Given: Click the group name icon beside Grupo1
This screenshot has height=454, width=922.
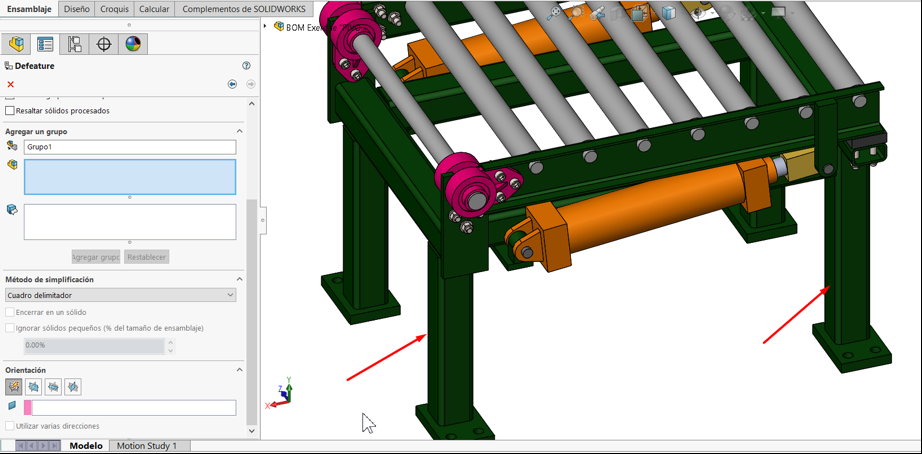Looking at the screenshot, I should pyautogui.click(x=12, y=146).
